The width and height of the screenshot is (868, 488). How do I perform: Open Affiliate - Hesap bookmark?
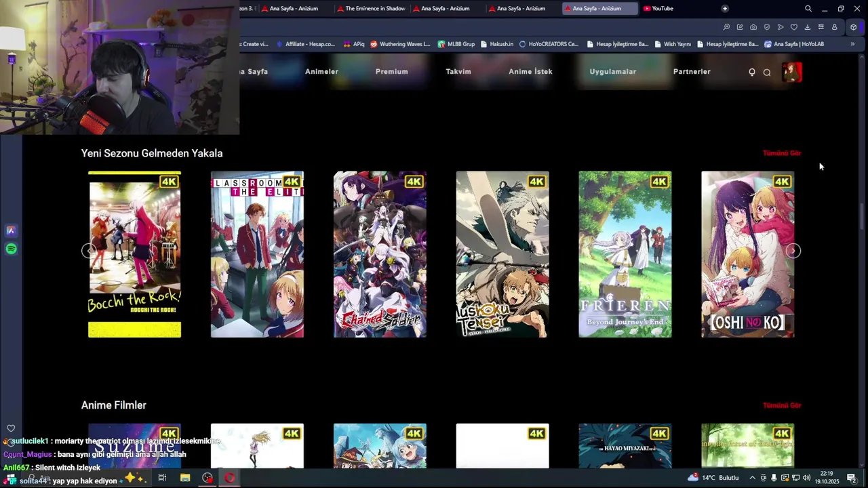[305, 44]
